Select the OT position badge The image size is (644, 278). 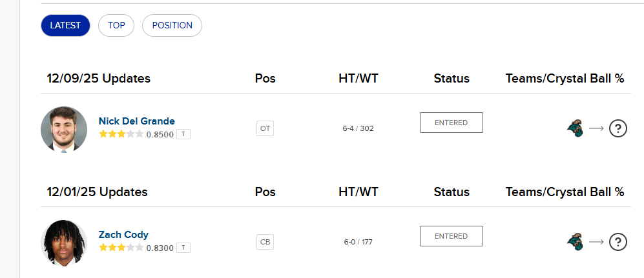pyautogui.click(x=265, y=128)
